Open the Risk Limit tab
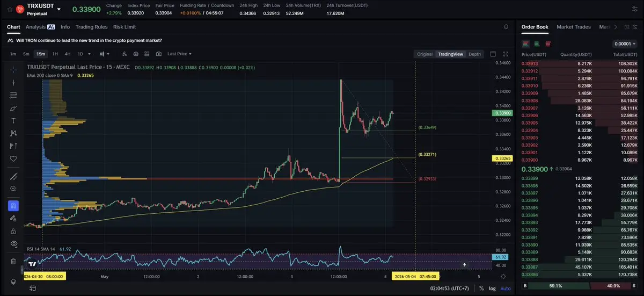Viewport: 644px width, 296px height. coord(125,27)
